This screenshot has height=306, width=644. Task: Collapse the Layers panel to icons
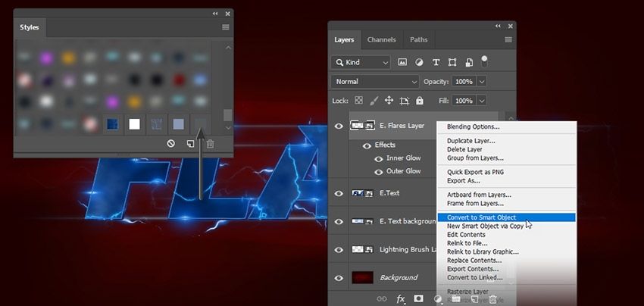499,26
